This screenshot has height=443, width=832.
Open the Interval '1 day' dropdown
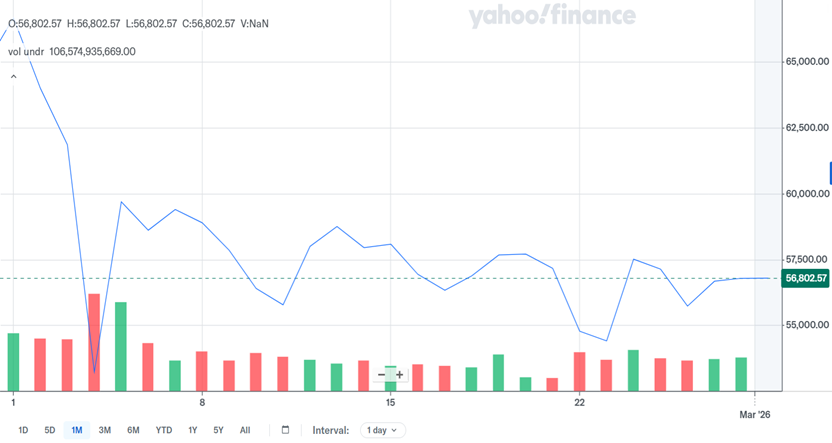coord(381,430)
